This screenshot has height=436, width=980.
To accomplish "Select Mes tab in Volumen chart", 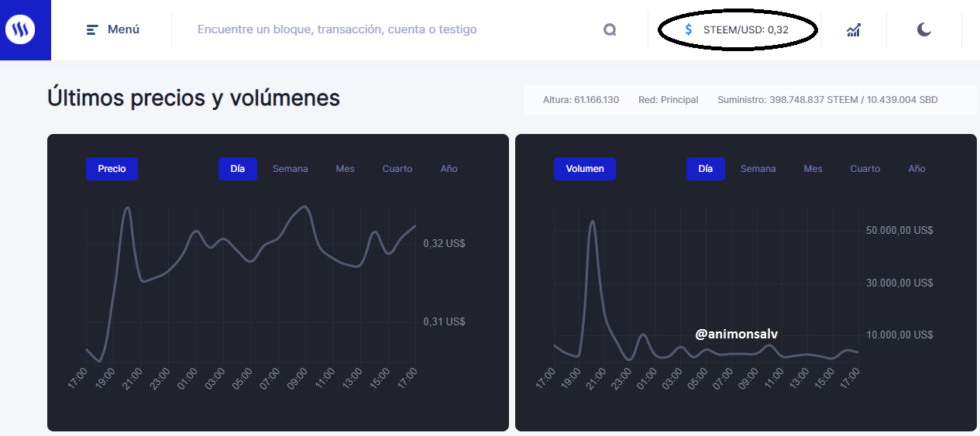I will tap(813, 169).
